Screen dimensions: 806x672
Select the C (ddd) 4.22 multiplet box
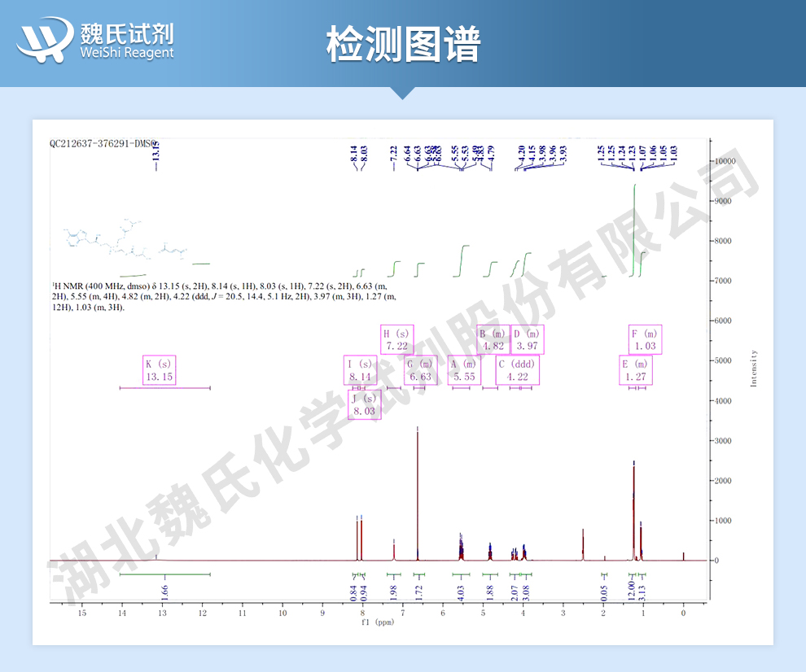pos(517,370)
